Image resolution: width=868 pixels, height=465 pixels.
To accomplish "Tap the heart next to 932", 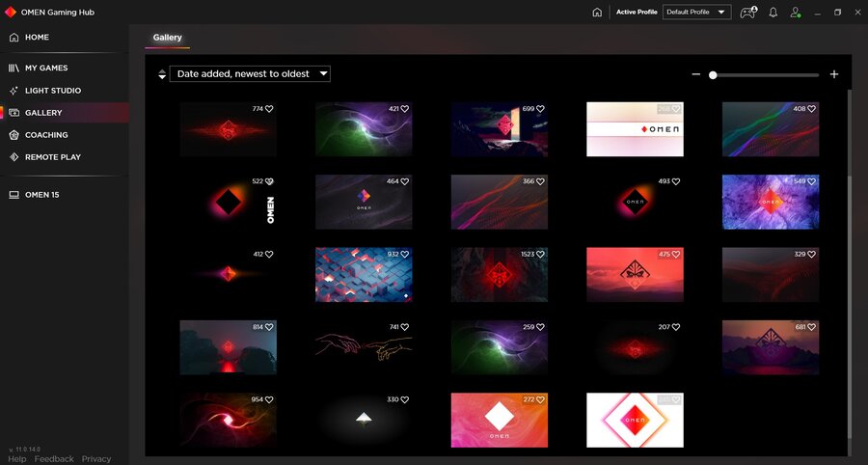I will pyautogui.click(x=405, y=255).
